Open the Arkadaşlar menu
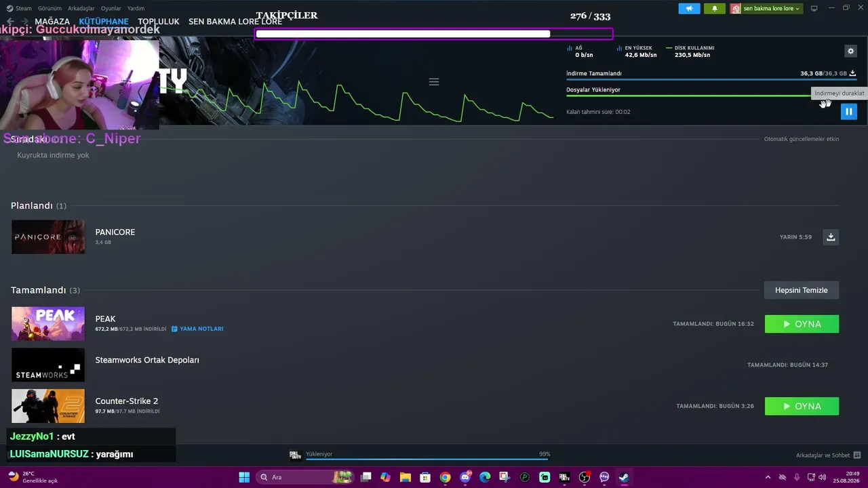 81,8
